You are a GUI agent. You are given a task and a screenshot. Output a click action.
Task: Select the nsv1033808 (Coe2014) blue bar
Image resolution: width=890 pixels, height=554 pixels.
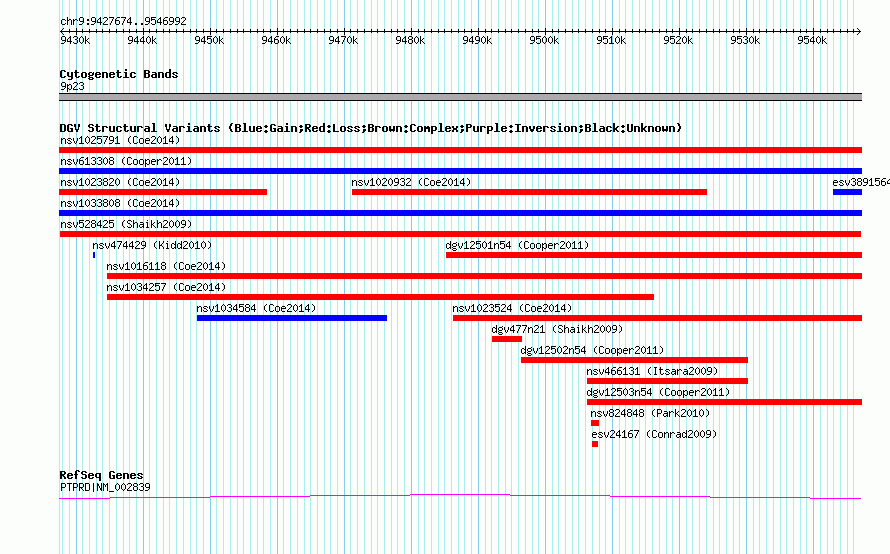tap(460, 213)
